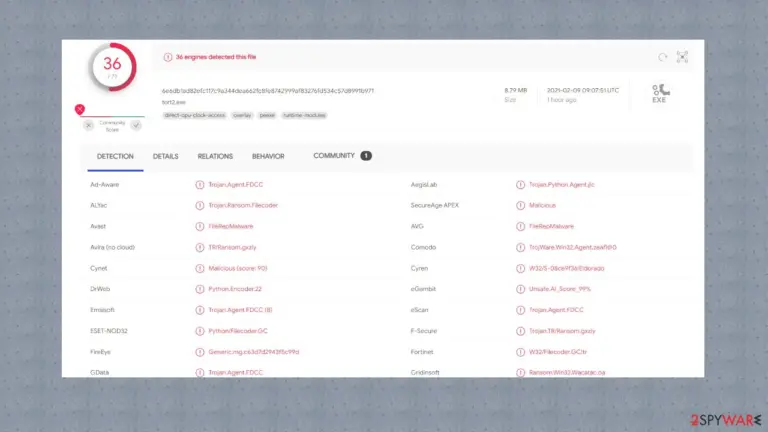This screenshot has height=432, width=768.
Task: Click the red community score marker
Action: click(80, 109)
